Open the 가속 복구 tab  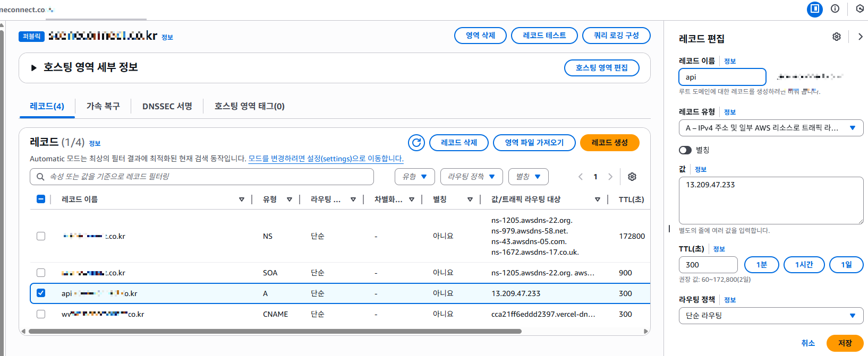(103, 106)
